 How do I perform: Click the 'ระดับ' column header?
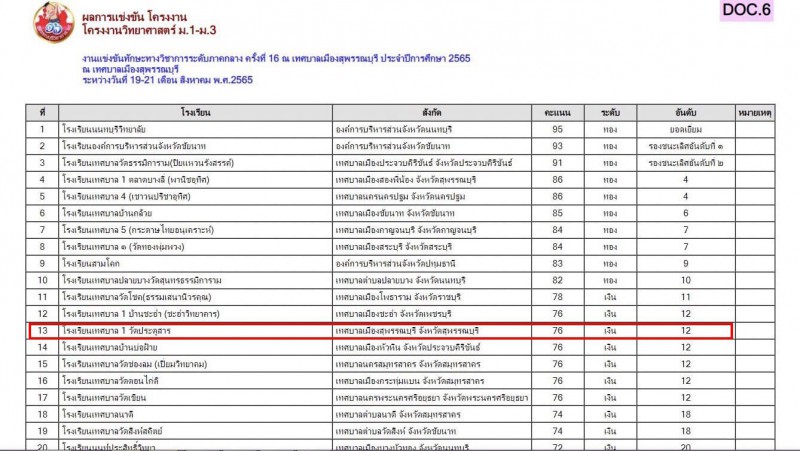coord(610,112)
